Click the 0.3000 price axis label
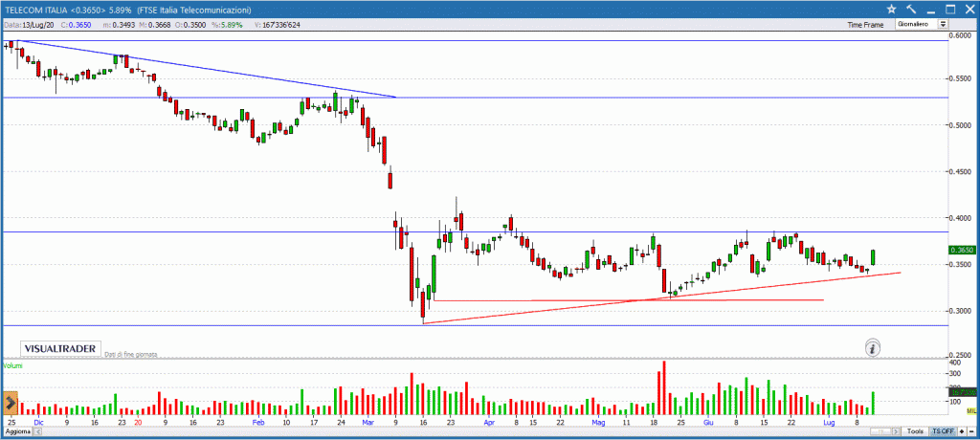980x440 pixels. click(961, 311)
